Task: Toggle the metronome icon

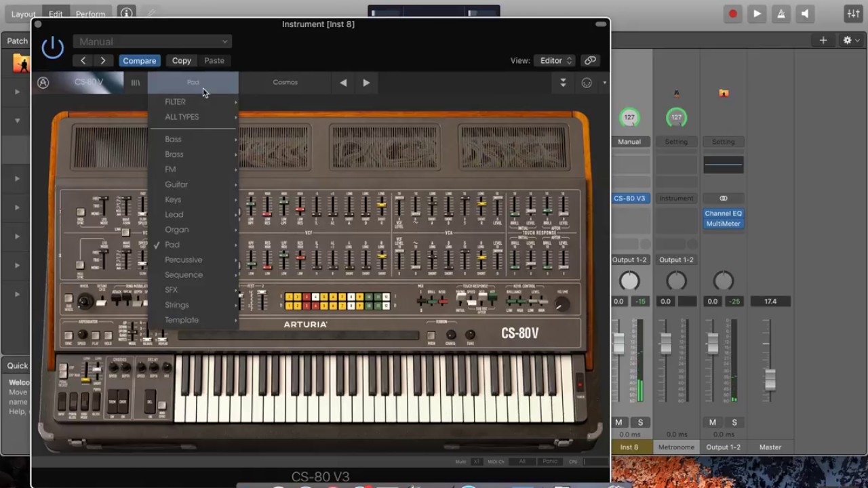Action: [x=781, y=14]
